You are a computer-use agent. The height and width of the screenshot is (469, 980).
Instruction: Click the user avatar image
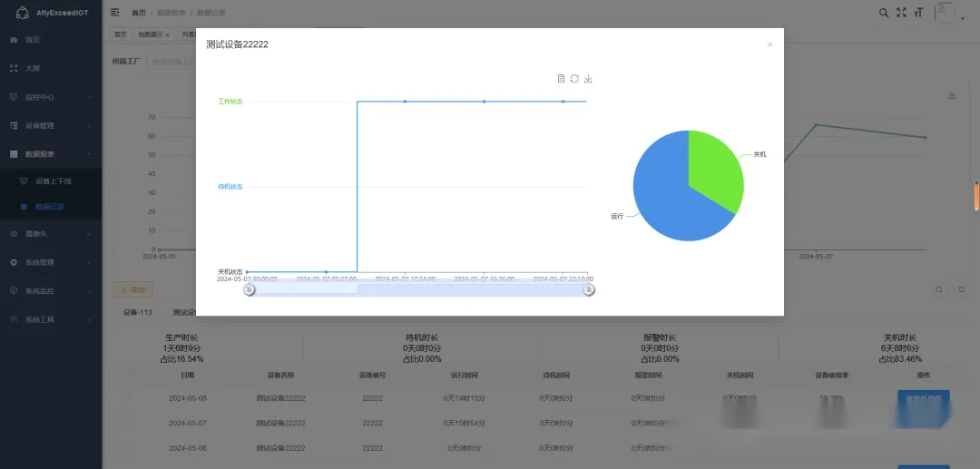(945, 13)
